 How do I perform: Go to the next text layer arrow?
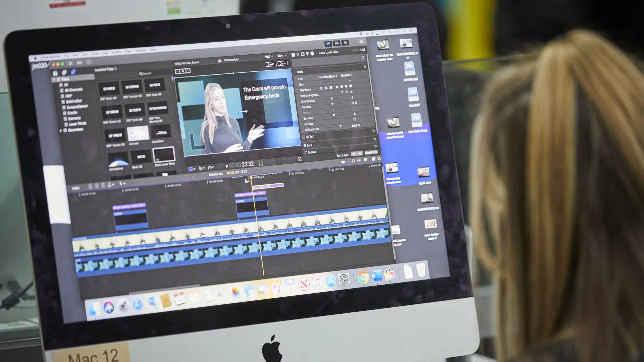click(x=360, y=153)
